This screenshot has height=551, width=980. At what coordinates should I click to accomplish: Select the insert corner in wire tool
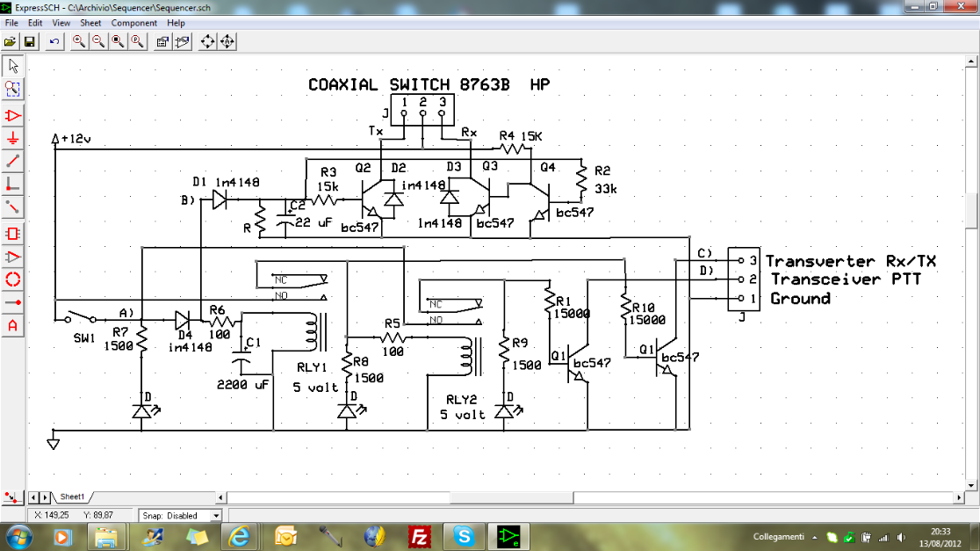(x=12, y=185)
